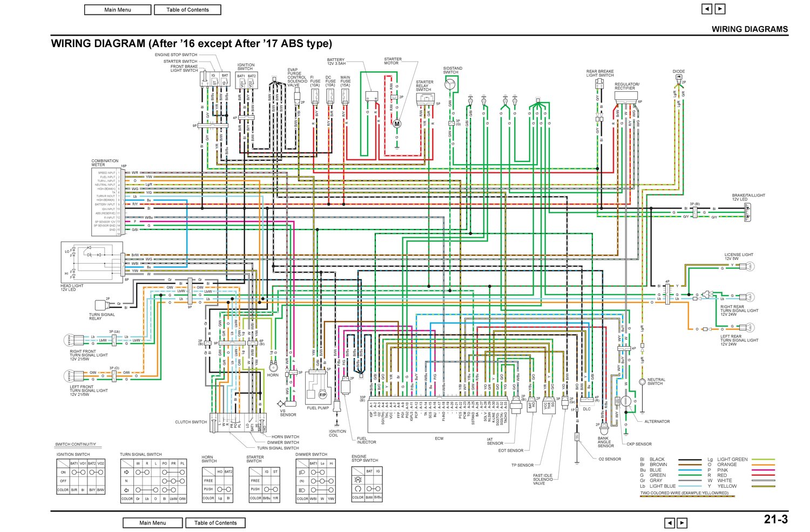The image size is (810, 532).
Task: Click the footer Main Menu button
Action: pos(153,523)
